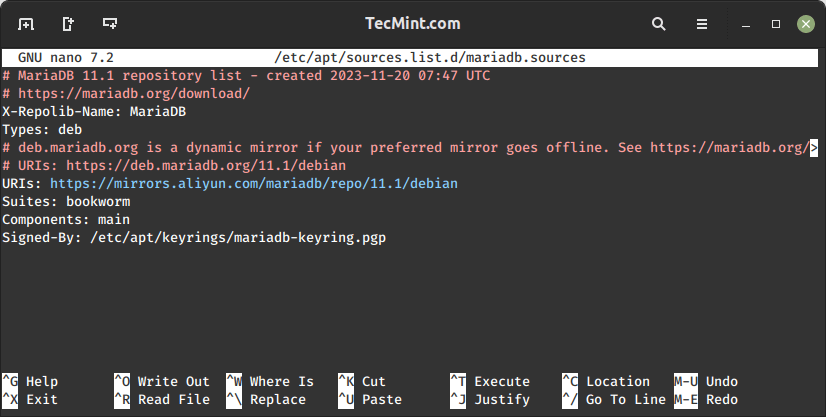The width and height of the screenshot is (826, 417).
Task: Open a new terminal tab
Action: pyautogui.click(x=25, y=23)
